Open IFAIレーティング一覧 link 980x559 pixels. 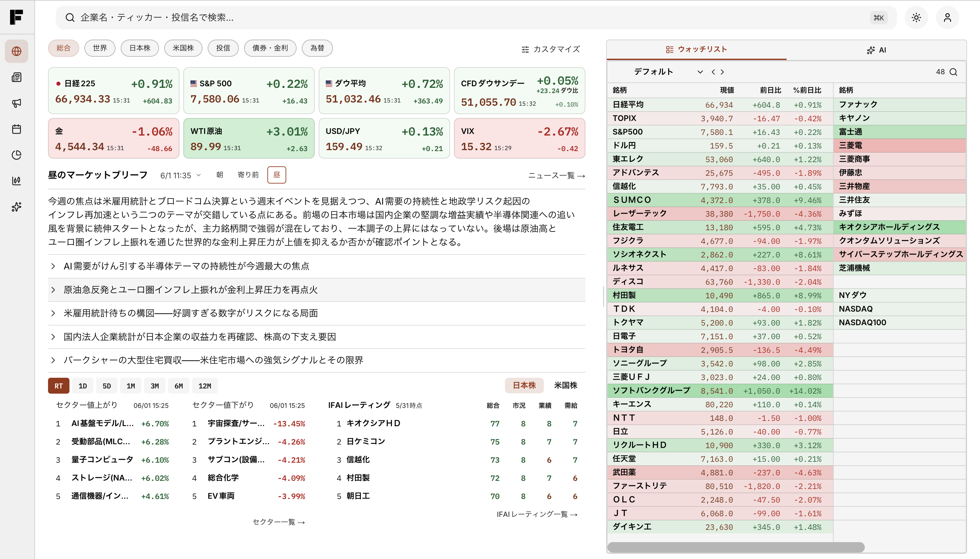pos(537,514)
